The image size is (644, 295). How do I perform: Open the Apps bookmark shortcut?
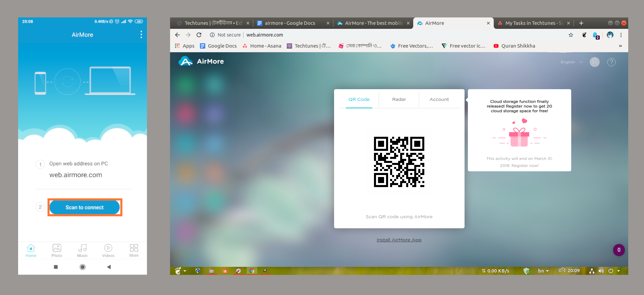184,46
